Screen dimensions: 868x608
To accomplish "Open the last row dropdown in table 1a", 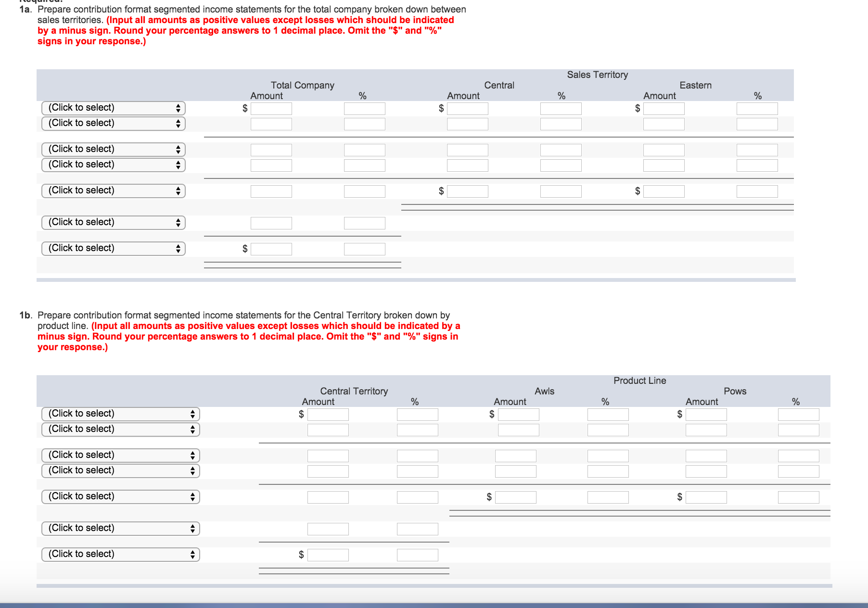I will (x=113, y=248).
